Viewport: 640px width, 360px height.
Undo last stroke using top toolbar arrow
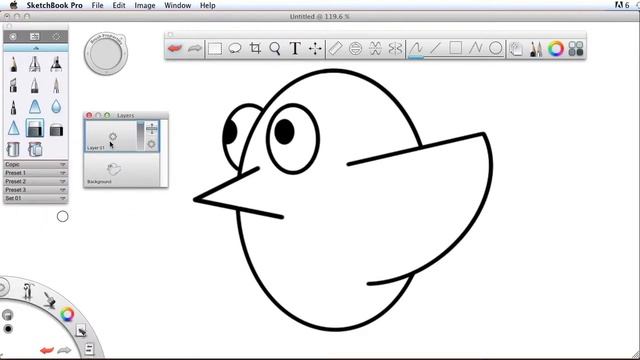coord(175,49)
